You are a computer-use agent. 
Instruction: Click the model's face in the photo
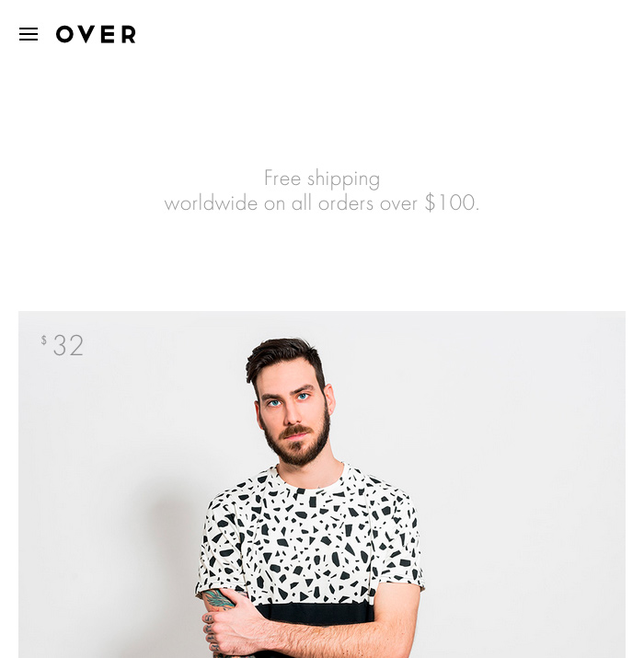click(293, 410)
